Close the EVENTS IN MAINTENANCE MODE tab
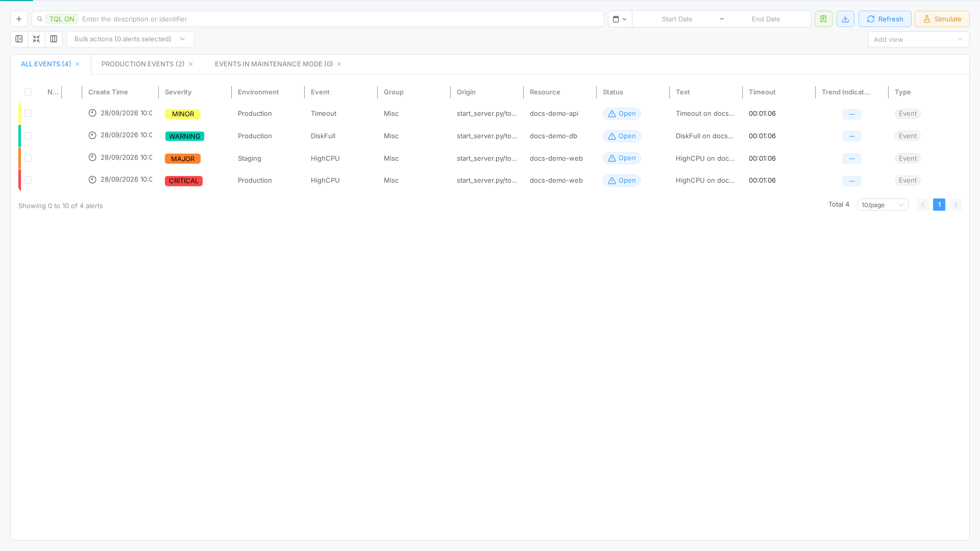Viewport: 980px width, 551px height. (339, 64)
